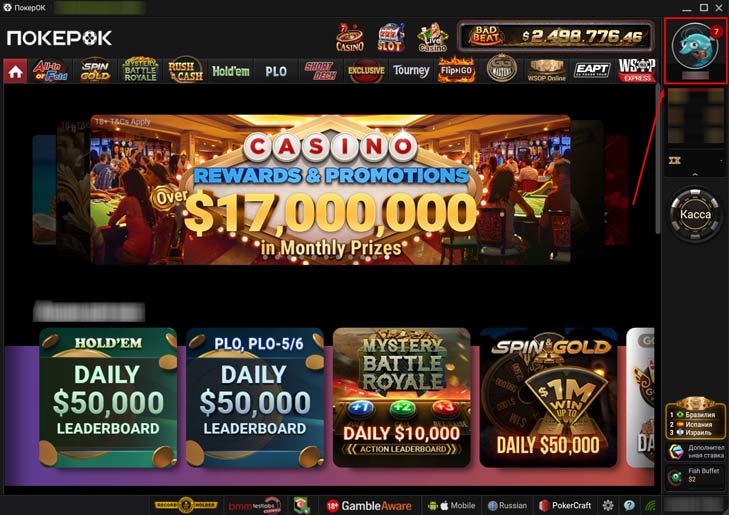The height and width of the screenshot is (515, 729).
Task: Open the All-in or Fold games
Action: pos(50,71)
